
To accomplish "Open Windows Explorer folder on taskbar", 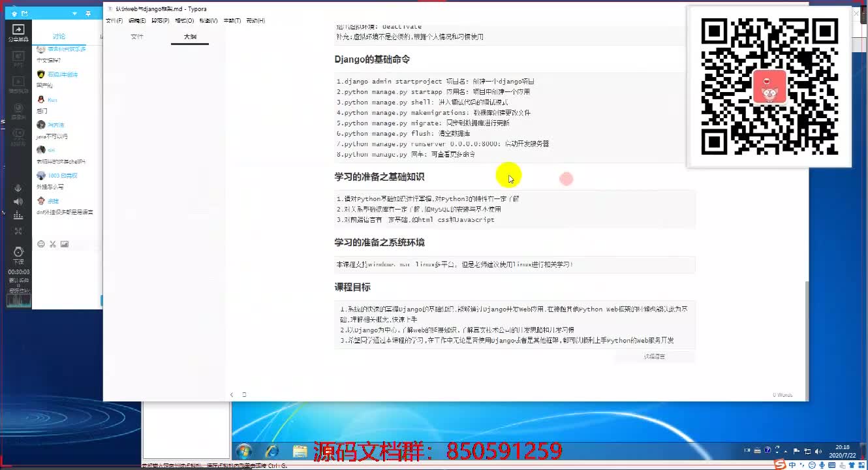I will 300,451.
